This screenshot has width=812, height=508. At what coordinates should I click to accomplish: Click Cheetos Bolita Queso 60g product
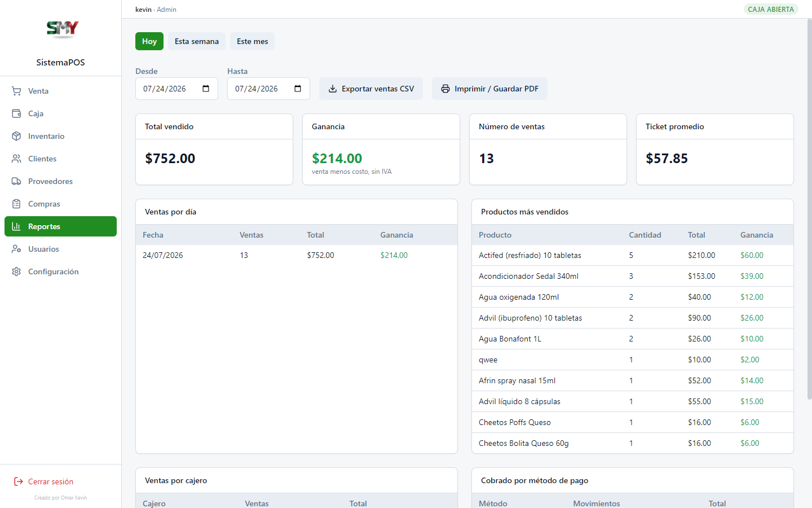524,443
